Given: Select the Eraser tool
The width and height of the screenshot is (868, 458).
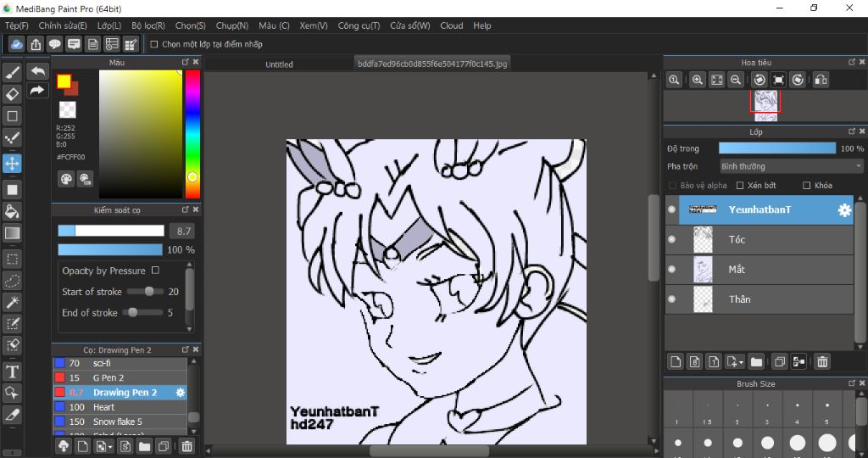Looking at the screenshot, I should (12, 94).
